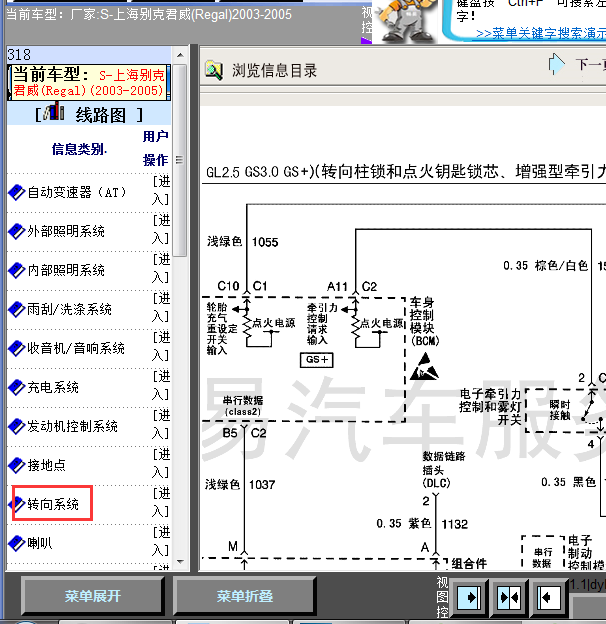Click the GS+ box in the diagram
Image resolution: width=606 pixels, height=624 pixels.
click(x=317, y=360)
